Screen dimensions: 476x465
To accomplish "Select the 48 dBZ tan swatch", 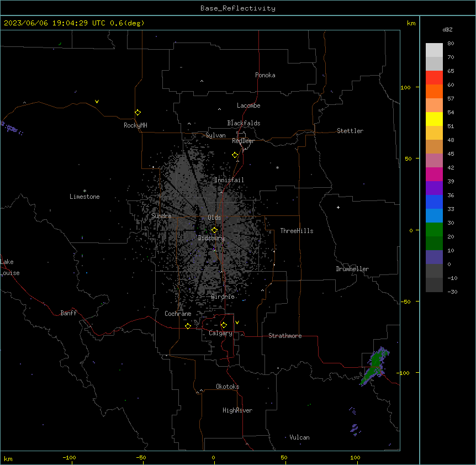I will (434, 146).
